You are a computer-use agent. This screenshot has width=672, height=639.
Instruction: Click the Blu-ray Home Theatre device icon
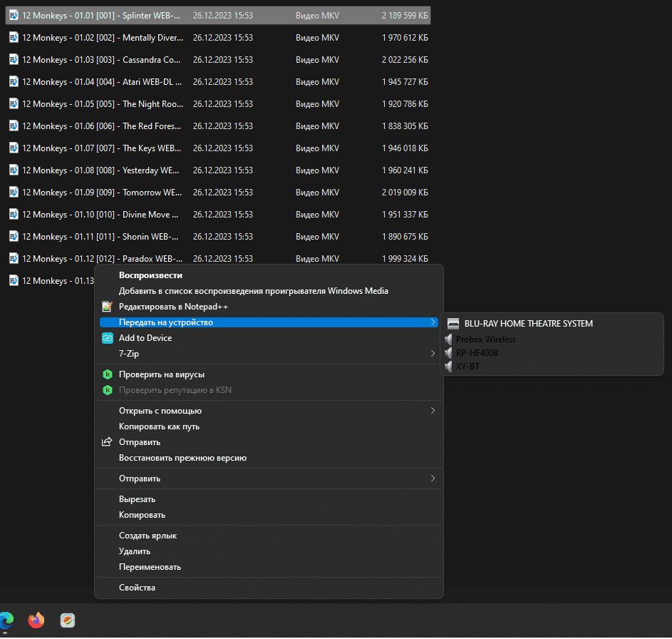pyautogui.click(x=453, y=323)
